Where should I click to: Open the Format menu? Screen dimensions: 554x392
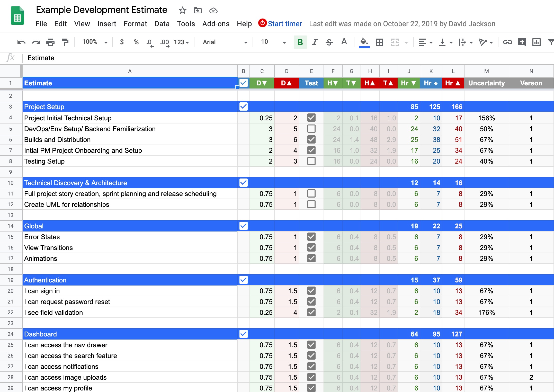[x=135, y=24]
